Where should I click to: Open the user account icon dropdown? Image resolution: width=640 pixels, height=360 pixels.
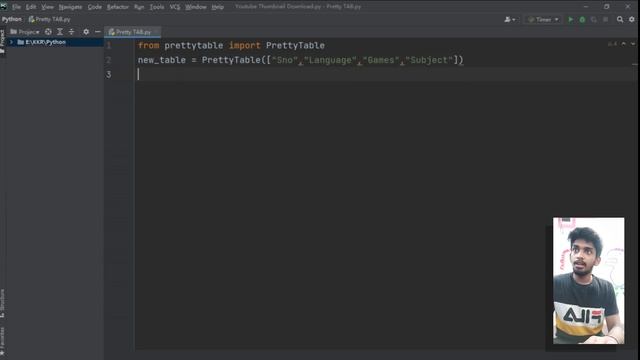click(x=510, y=20)
